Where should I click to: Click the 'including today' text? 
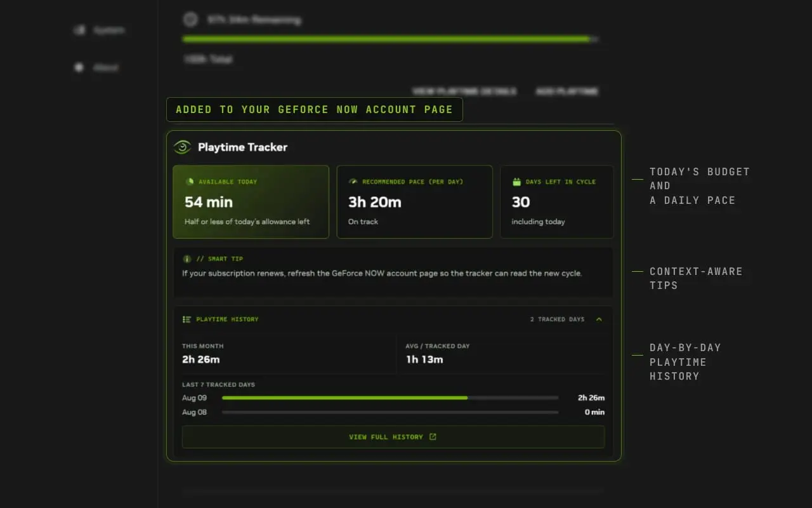click(x=539, y=222)
